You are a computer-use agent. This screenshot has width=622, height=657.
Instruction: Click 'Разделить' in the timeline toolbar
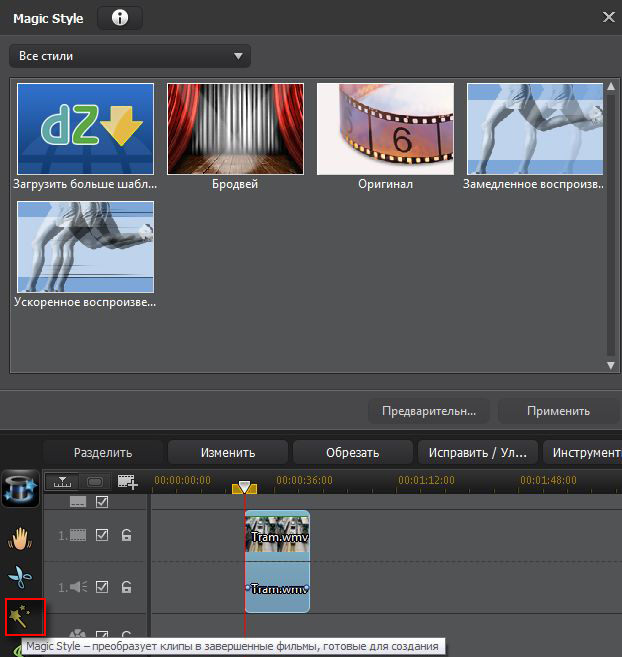click(102, 453)
